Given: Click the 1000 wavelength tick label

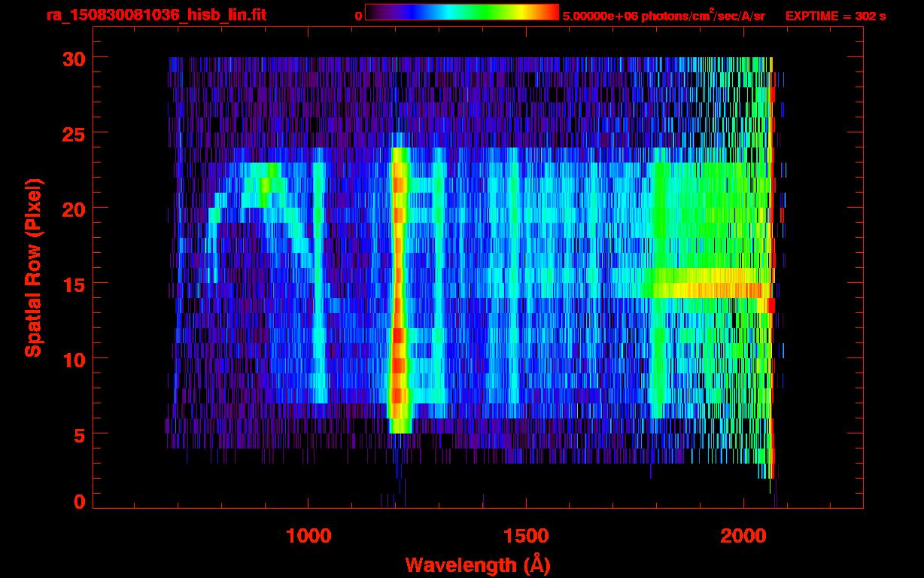Looking at the screenshot, I should pos(308,536).
